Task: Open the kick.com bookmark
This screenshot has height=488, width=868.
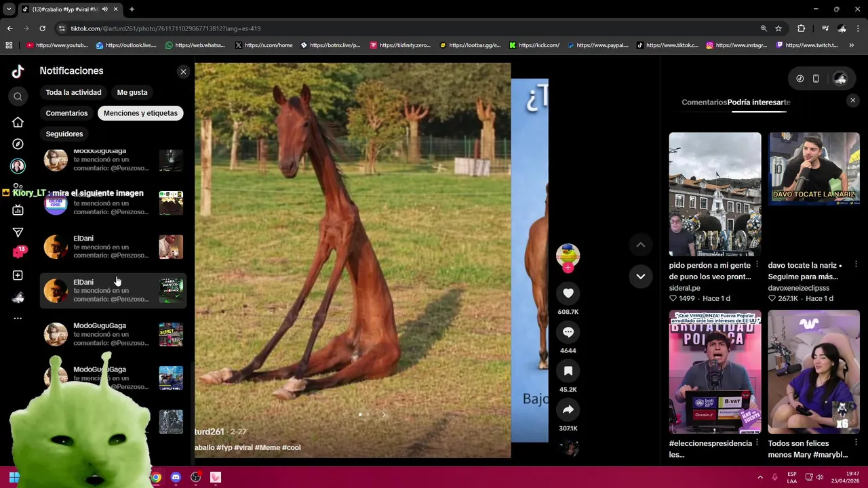Action: (534, 45)
